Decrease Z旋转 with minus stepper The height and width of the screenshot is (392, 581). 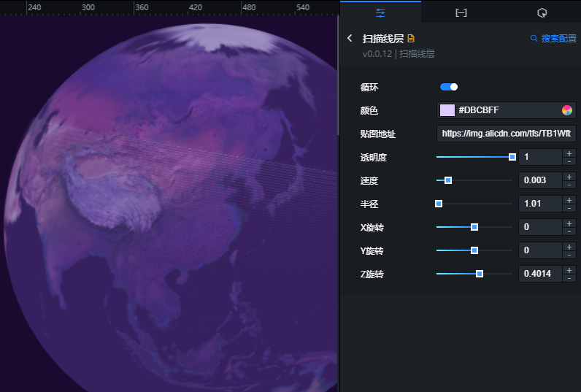pyautogui.click(x=569, y=278)
